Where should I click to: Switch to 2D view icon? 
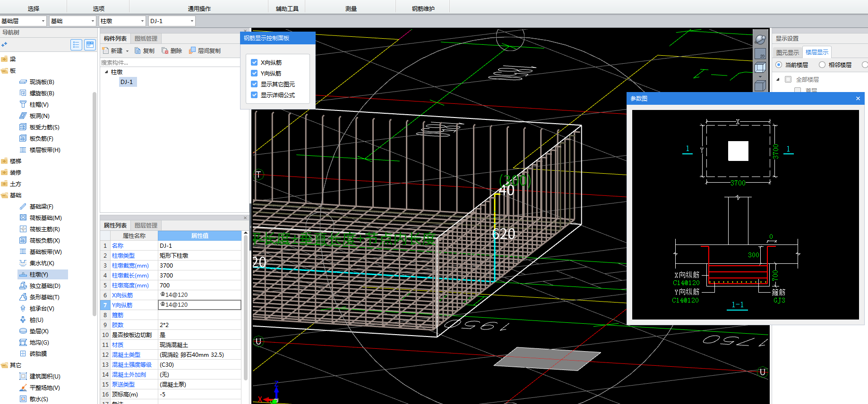tap(760, 53)
